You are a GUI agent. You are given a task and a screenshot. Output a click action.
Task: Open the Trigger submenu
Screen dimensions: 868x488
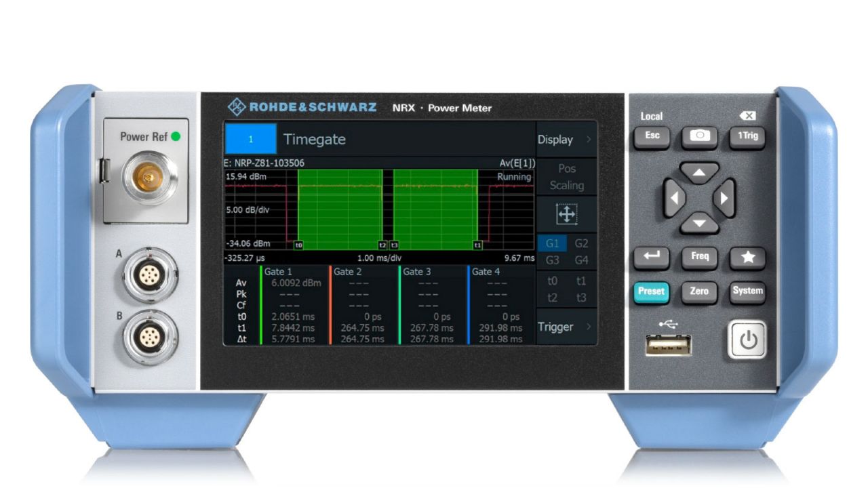click(566, 327)
